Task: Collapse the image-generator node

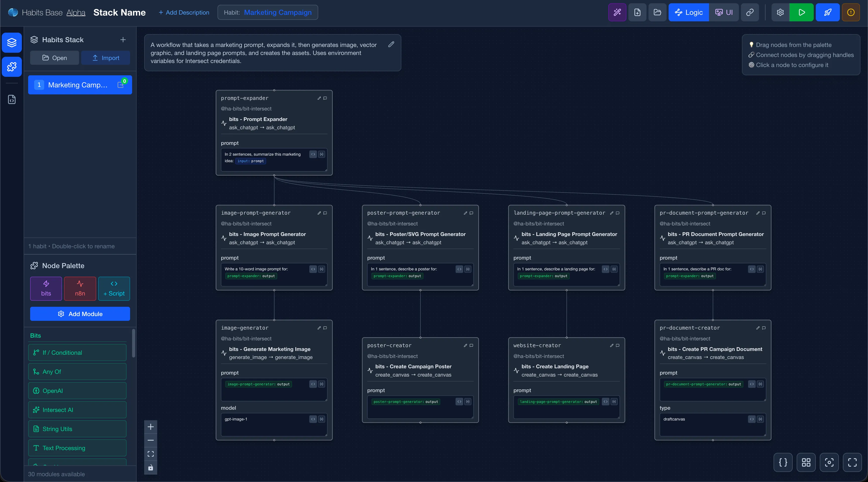Action: click(x=325, y=328)
